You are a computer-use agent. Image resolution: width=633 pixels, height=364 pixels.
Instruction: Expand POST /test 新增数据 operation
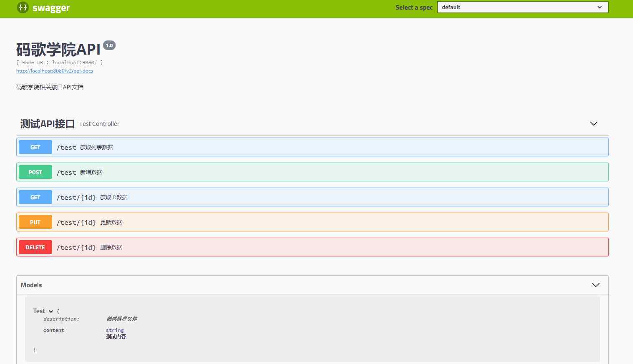tap(312, 172)
